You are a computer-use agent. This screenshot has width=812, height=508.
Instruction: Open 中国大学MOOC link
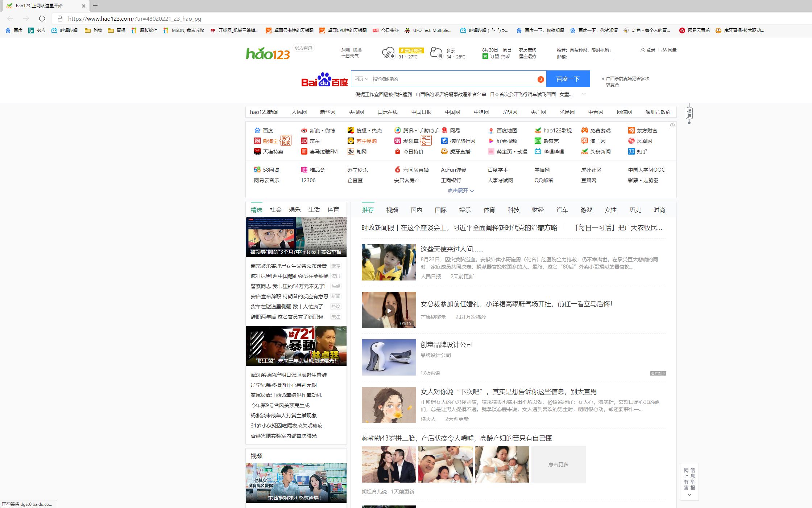tap(646, 170)
